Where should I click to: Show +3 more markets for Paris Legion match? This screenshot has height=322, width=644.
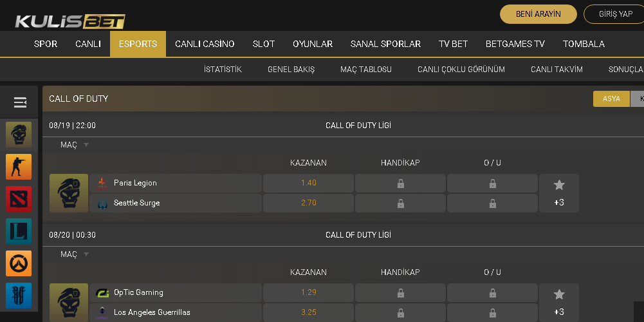tap(559, 202)
